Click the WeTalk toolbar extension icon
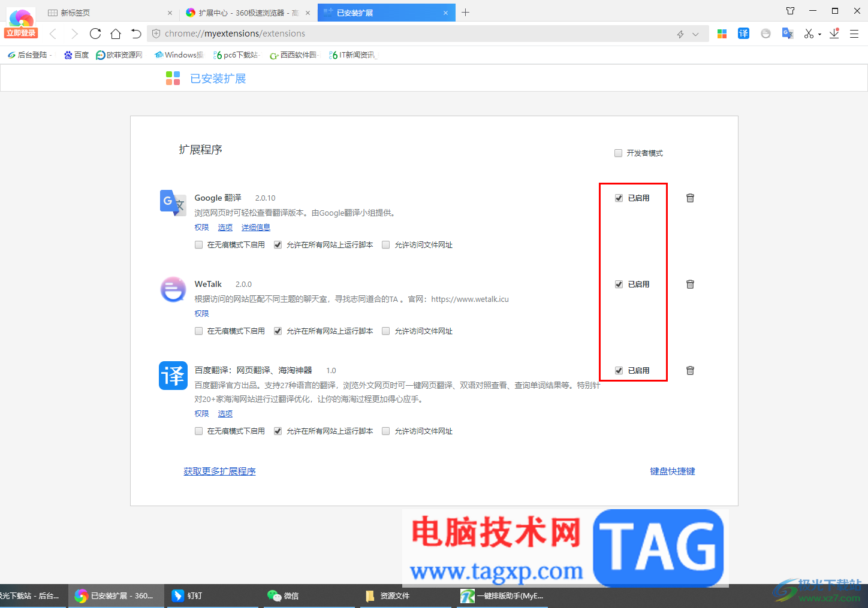 tap(765, 34)
